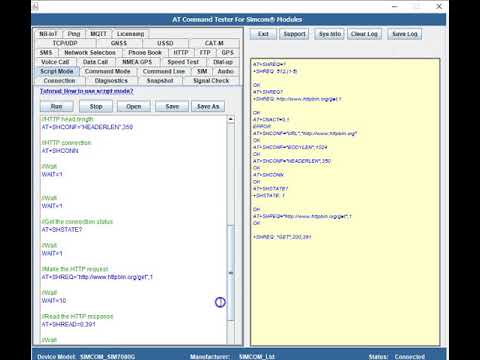Image resolution: width=480 pixels, height=360 pixels.
Task: Click the SIMCOM_SIM7080G device model text
Action: [x=108, y=356]
